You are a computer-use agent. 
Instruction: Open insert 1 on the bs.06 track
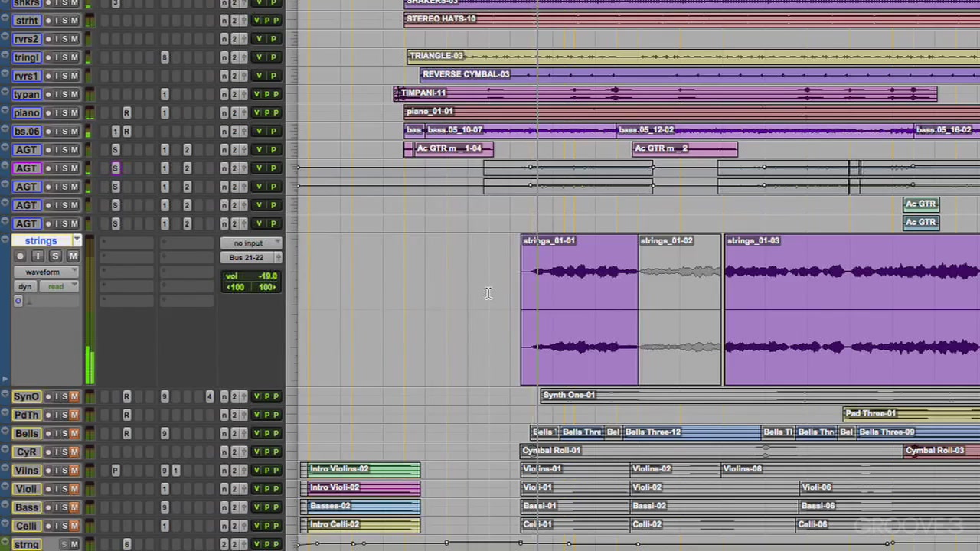(x=116, y=131)
